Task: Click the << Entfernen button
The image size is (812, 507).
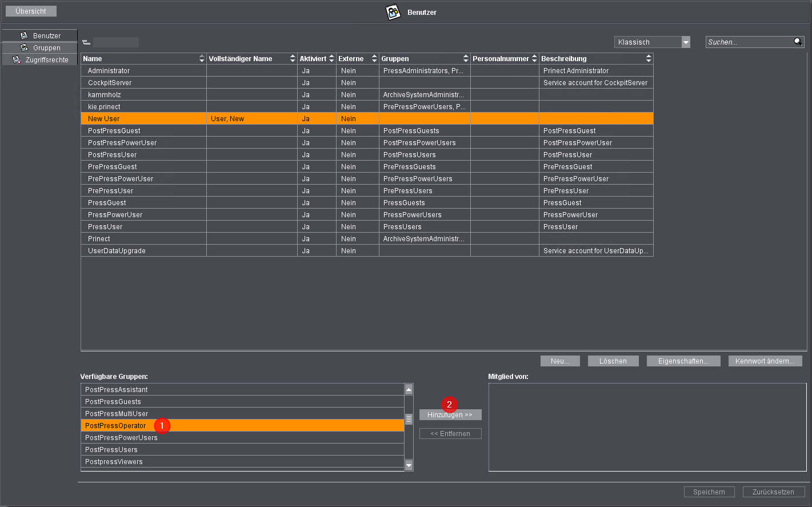Action: 450,434
